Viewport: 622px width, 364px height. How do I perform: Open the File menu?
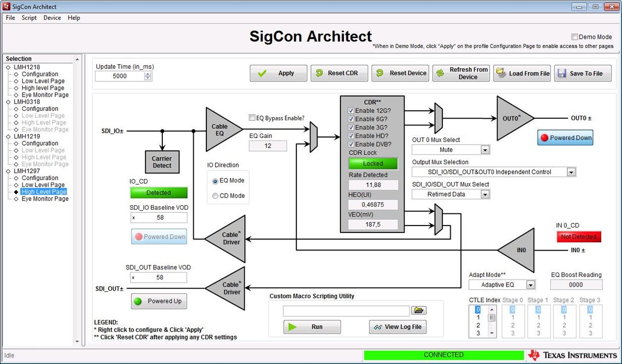(x=10, y=18)
